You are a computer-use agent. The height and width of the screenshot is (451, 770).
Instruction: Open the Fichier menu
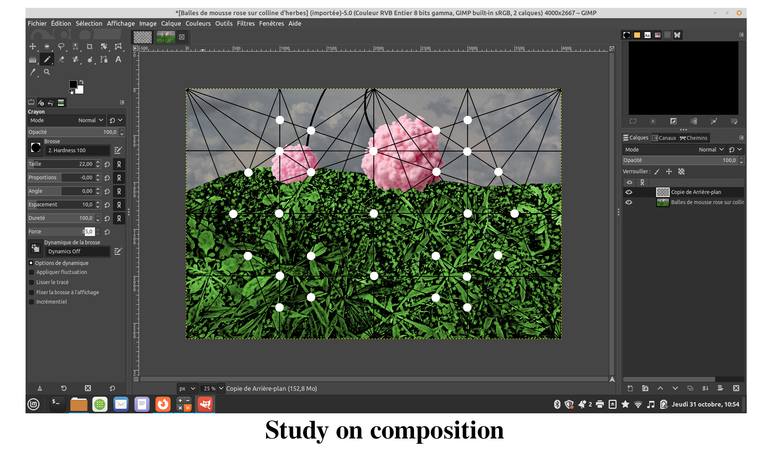tap(37, 23)
